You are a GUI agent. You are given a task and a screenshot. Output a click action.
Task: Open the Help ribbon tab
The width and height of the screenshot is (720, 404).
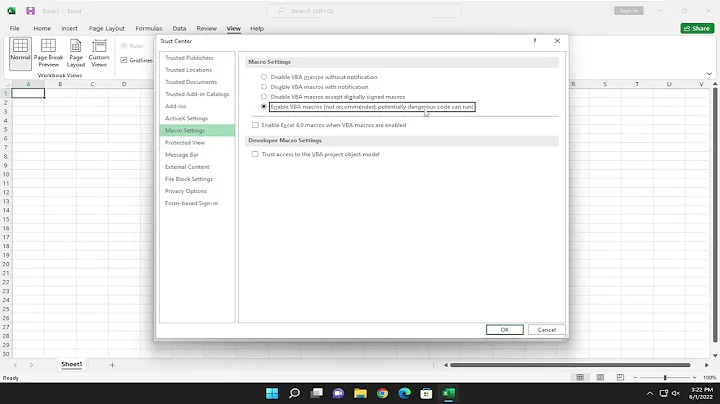point(257,28)
